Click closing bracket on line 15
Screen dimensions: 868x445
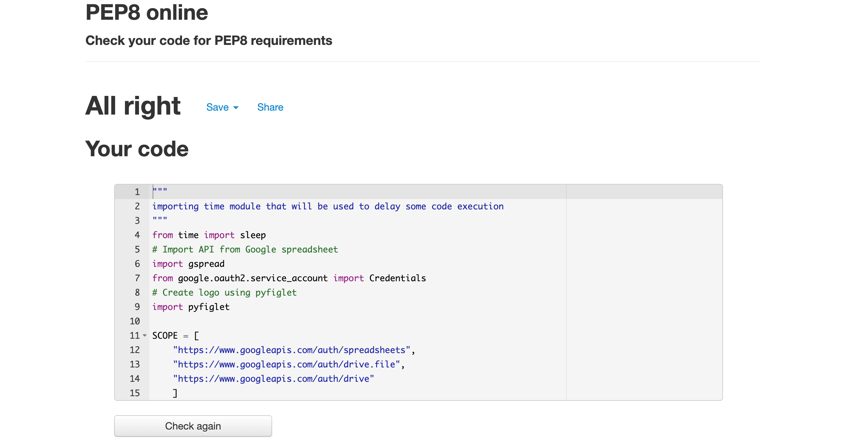pyautogui.click(x=175, y=393)
